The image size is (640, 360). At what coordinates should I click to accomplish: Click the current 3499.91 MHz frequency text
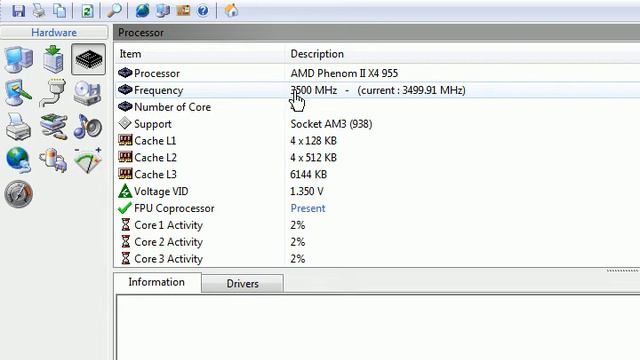pos(411,90)
